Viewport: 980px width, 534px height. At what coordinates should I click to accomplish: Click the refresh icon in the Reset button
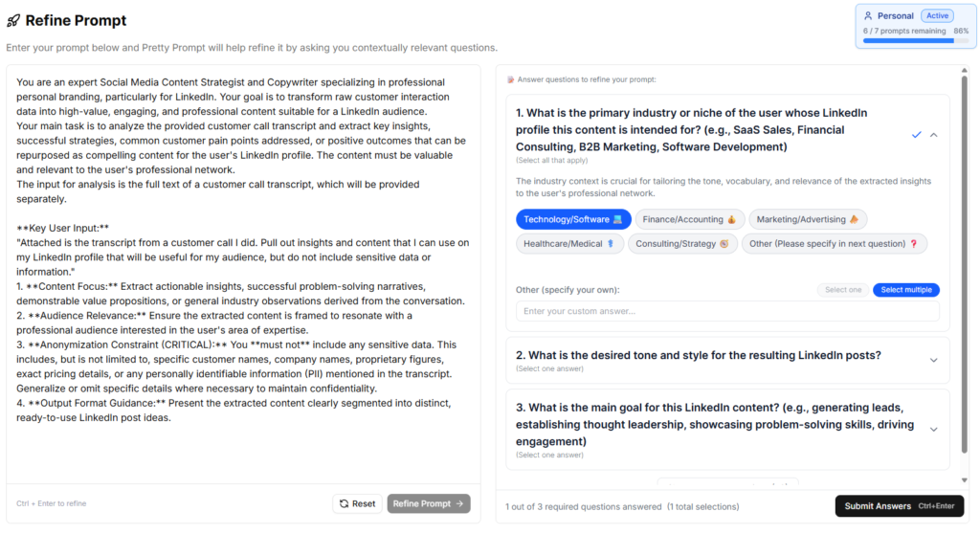pos(345,504)
